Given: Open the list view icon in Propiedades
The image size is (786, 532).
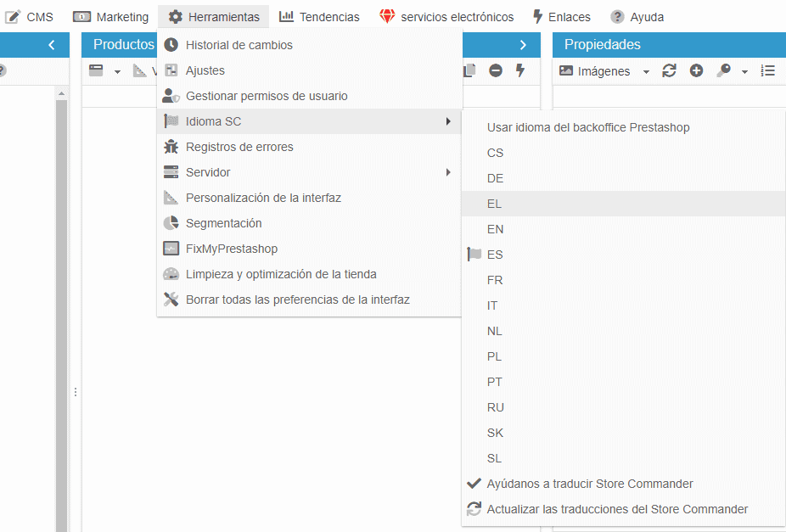Looking at the screenshot, I should click(768, 71).
